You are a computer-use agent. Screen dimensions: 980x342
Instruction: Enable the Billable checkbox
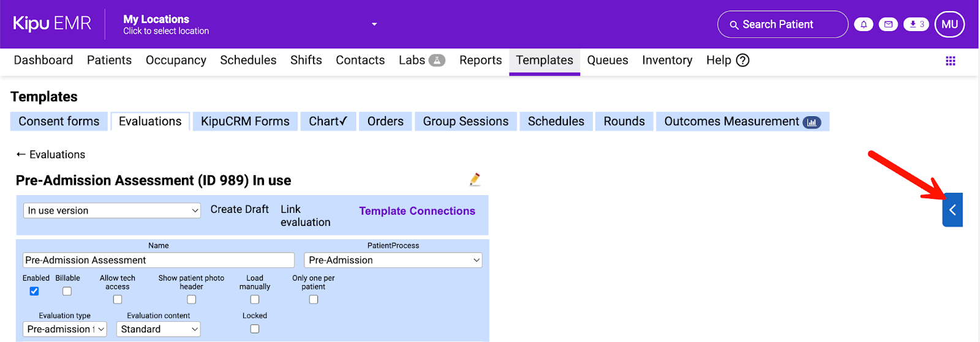pyautogui.click(x=67, y=291)
